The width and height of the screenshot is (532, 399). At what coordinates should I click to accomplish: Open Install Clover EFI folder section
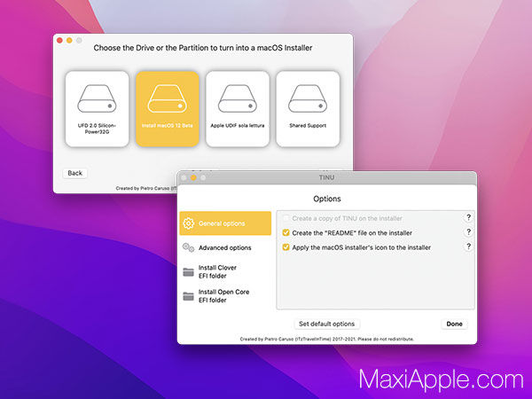pyautogui.click(x=225, y=272)
